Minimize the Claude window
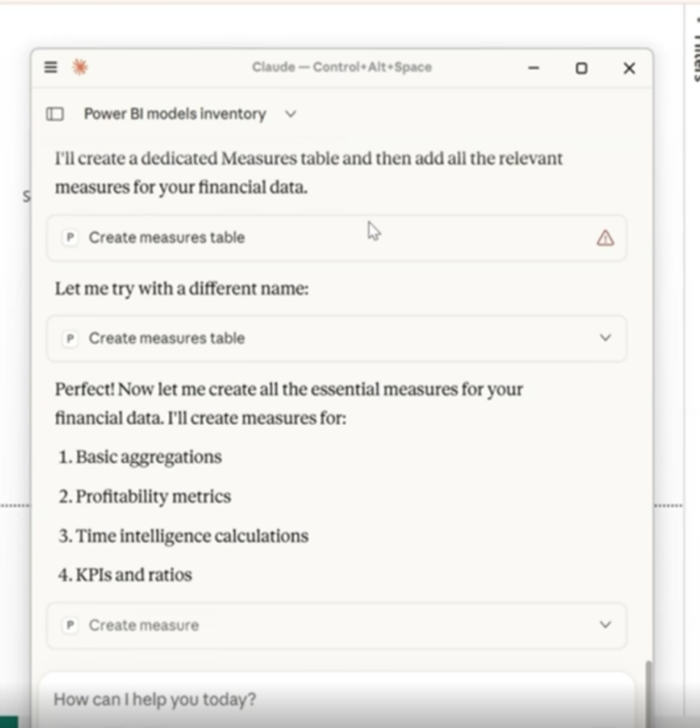The width and height of the screenshot is (700, 728). point(534,68)
